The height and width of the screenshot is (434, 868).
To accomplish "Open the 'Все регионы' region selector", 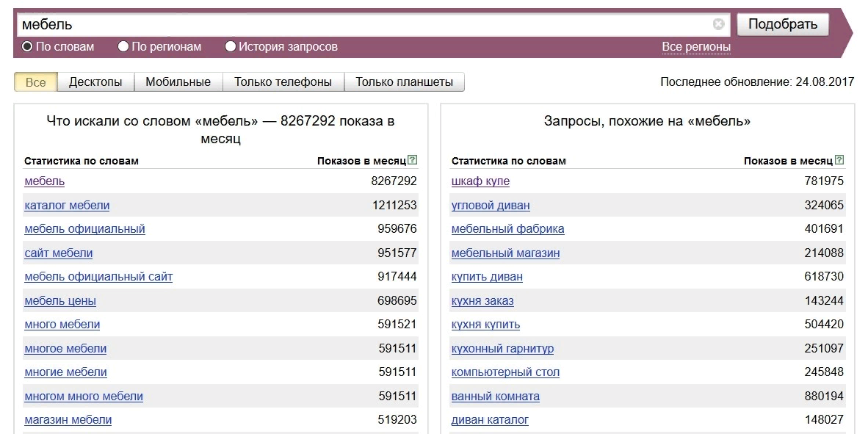I will click(696, 47).
